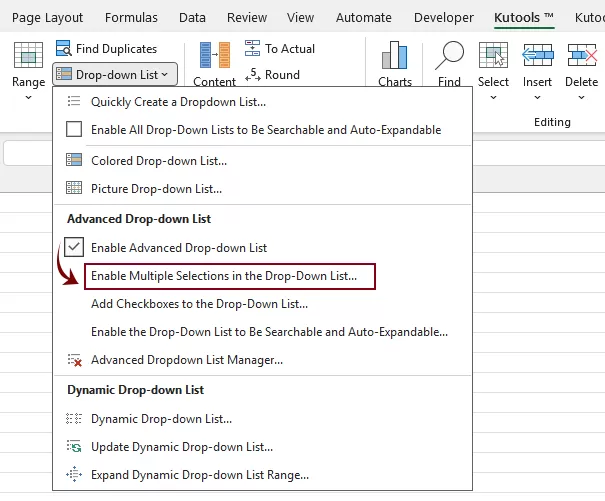Check Enable All Drop-Down Lists Searchable checkbox
Image resolution: width=605 pixels, height=501 pixels.
[74, 129]
